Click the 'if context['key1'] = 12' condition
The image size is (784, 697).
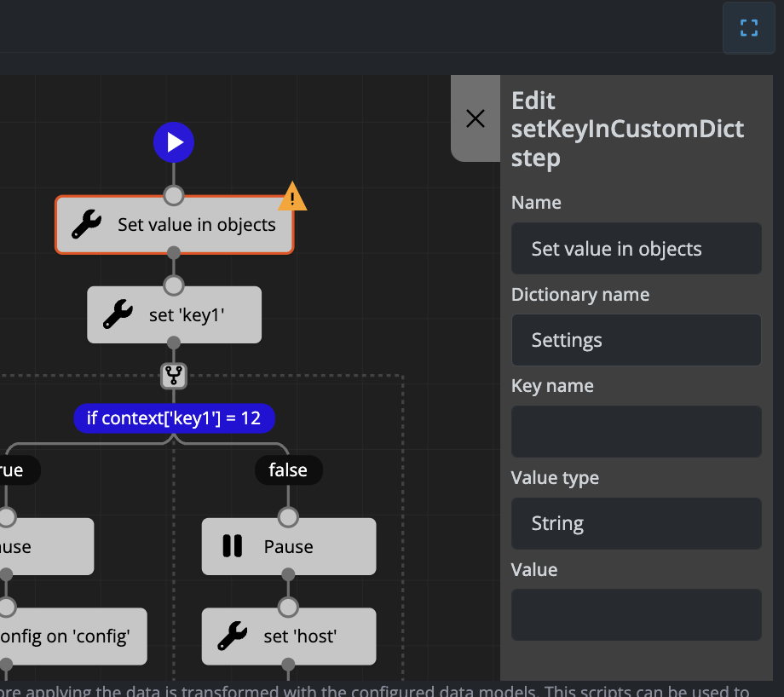tap(174, 418)
